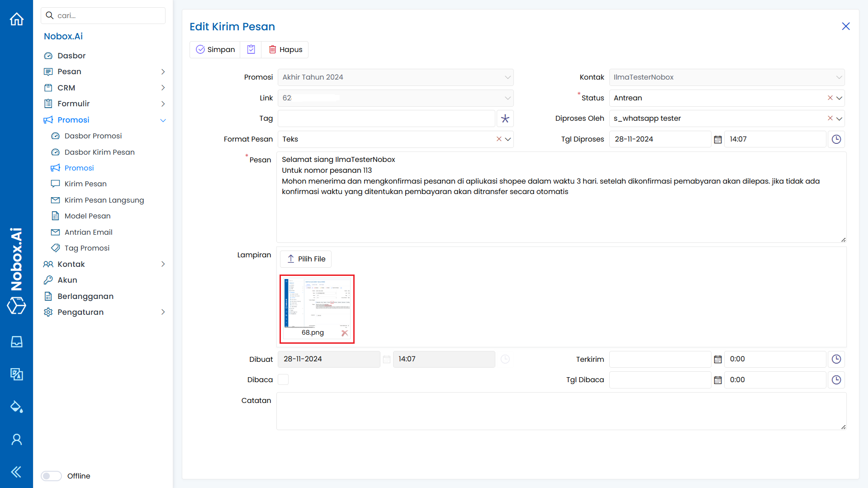Open the inbox tray icon in left rail
The height and width of the screenshot is (488, 868).
pyautogui.click(x=16, y=342)
